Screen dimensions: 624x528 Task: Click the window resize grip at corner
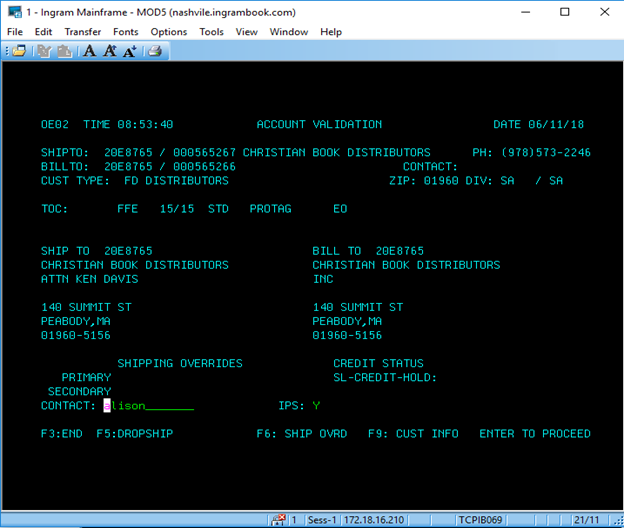pyautogui.click(x=619, y=521)
